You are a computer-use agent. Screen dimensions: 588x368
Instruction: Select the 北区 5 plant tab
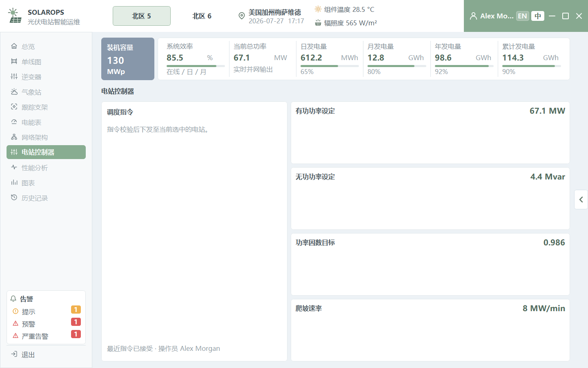142,16
